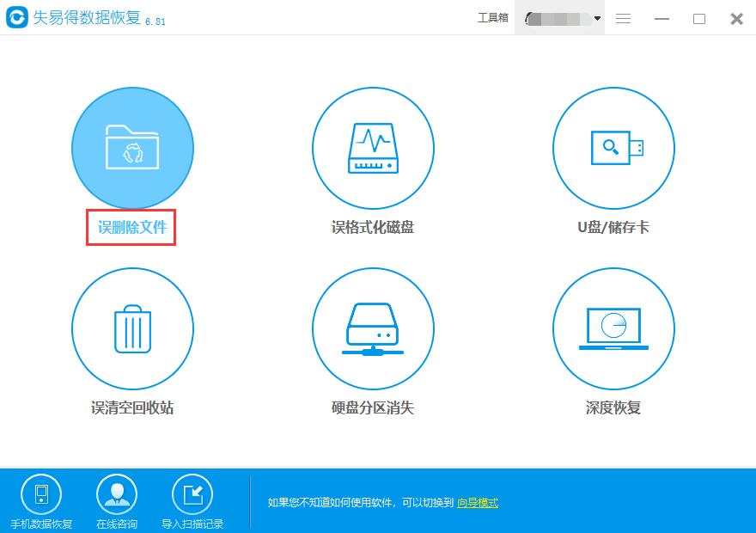Open 手机数据恢复 phone recovery
Screen dimensions: 756x533
(41, 495)
